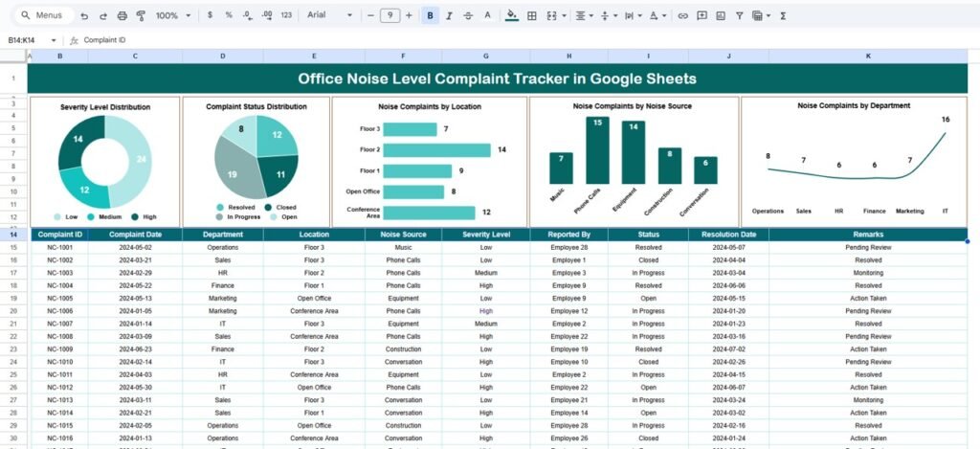Click the name box showing B14:K14
The image size is (980, 449).
click(22, 40)
